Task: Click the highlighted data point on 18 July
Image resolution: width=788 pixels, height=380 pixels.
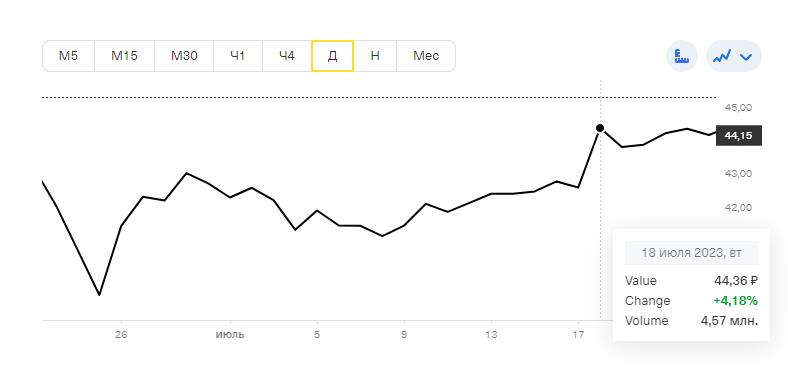Action: coord(600,128)
